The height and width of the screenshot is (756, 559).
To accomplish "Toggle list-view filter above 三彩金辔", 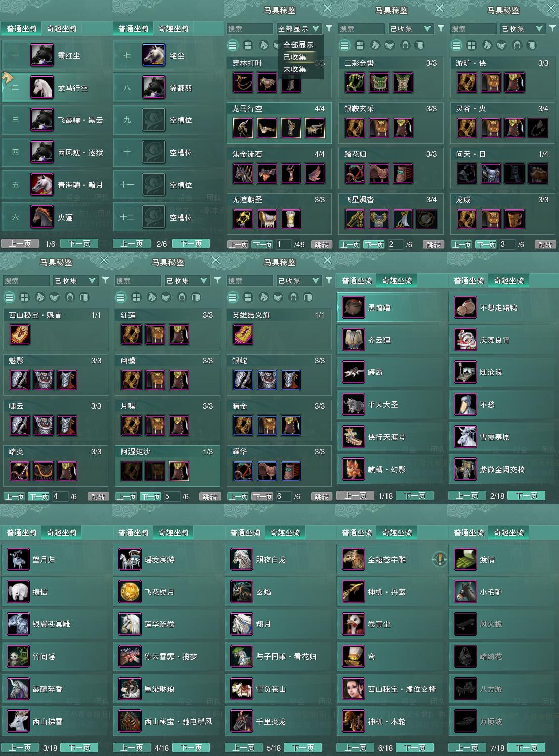I will click(345, 45).
